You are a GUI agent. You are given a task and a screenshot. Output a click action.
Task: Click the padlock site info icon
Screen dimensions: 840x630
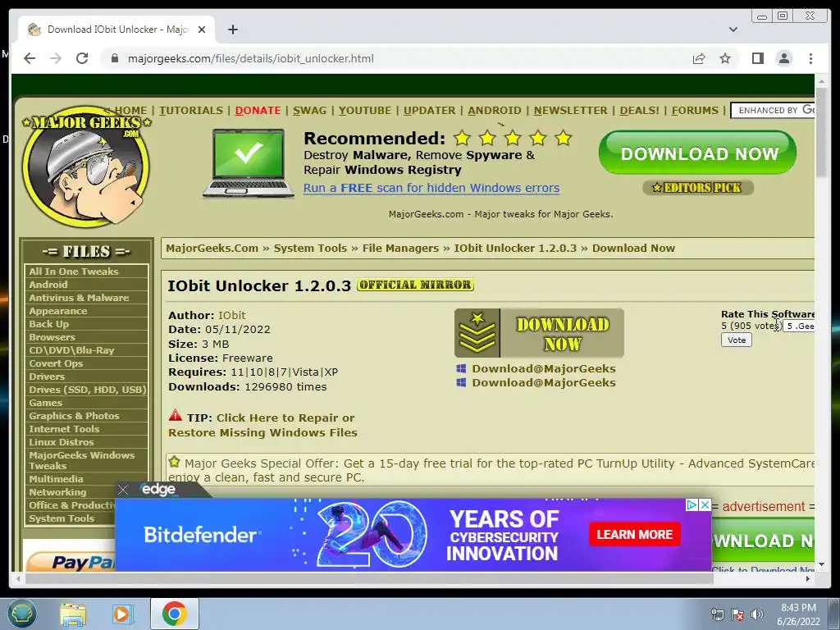click(114, 58)
